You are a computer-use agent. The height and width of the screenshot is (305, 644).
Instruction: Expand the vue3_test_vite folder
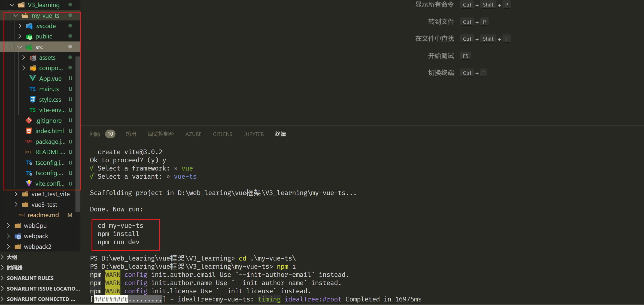coord(16,194)
